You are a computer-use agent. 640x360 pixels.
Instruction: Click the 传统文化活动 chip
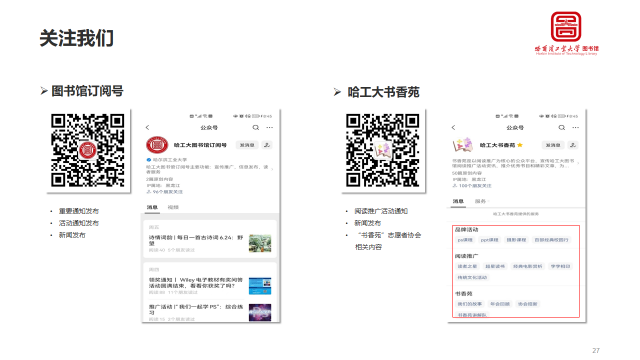[x=472, y=277]
